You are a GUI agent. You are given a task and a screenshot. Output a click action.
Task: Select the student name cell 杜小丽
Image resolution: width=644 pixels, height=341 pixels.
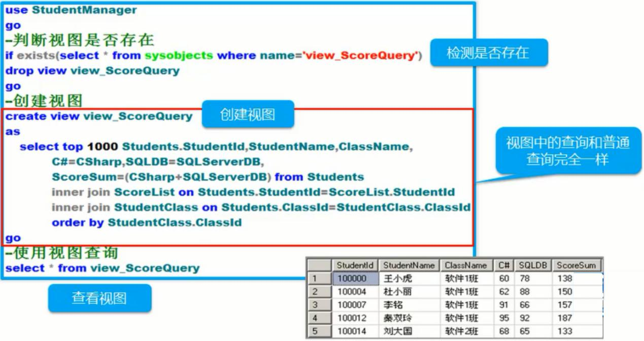pyautogui.click(x=397, y=292)
